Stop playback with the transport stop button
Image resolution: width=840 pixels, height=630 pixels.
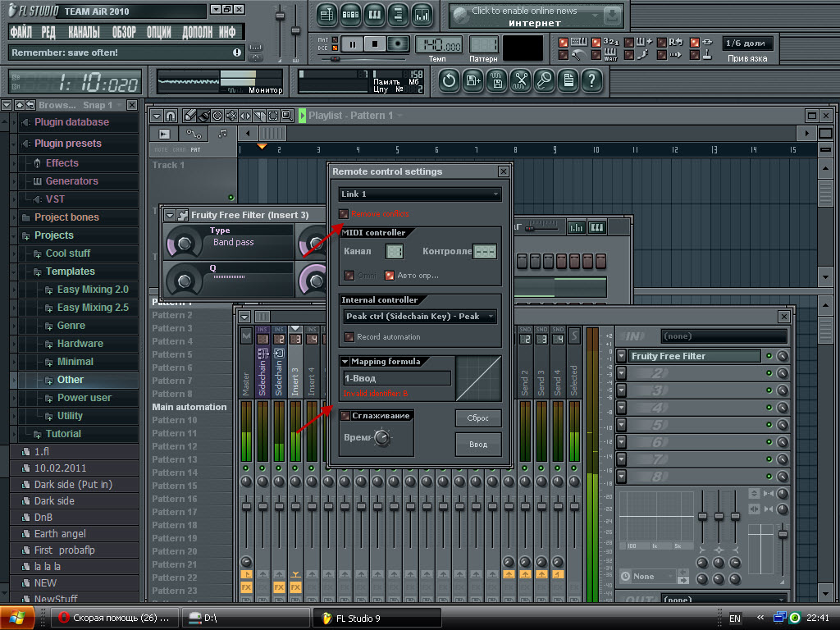tap(375, 44)
